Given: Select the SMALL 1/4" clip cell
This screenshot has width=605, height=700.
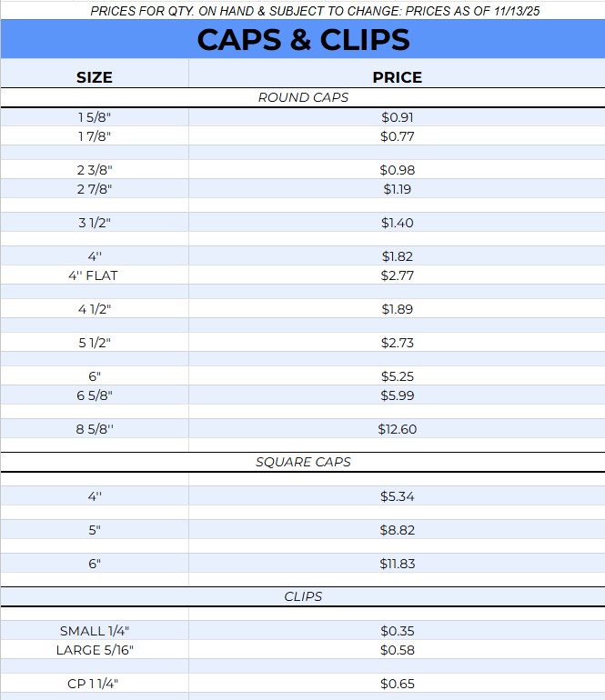Looking at the screenshot, I should click(x=95, y=631).
